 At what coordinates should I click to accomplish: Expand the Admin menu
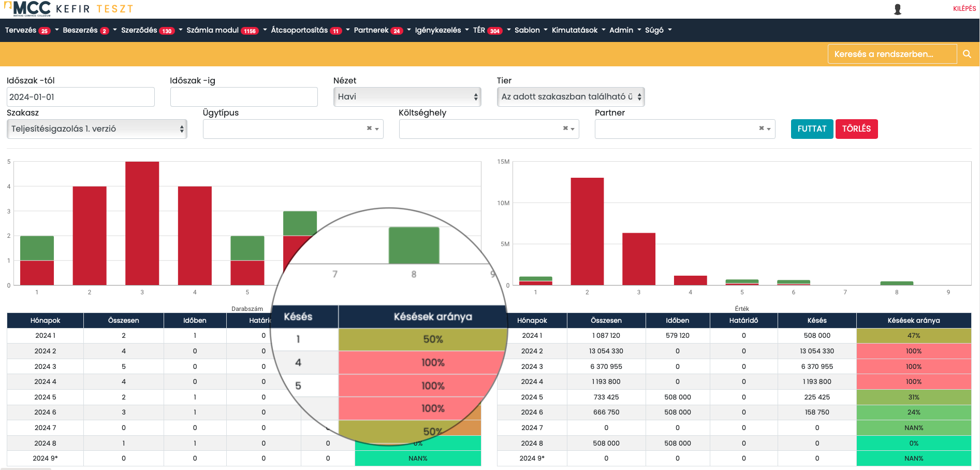[x=625, y=30]
